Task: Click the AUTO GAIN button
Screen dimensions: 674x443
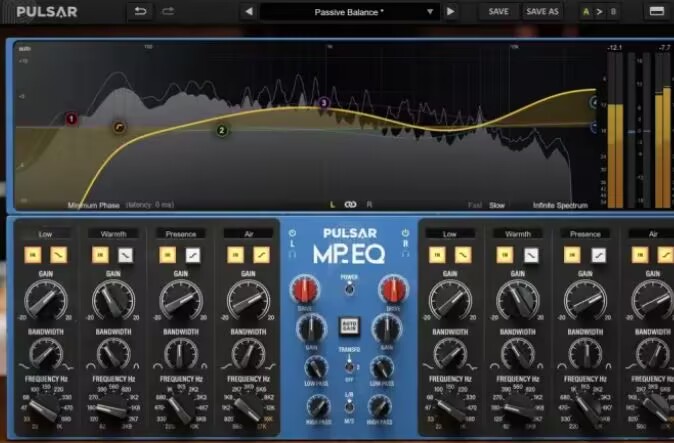Action: tap(349, 327)
